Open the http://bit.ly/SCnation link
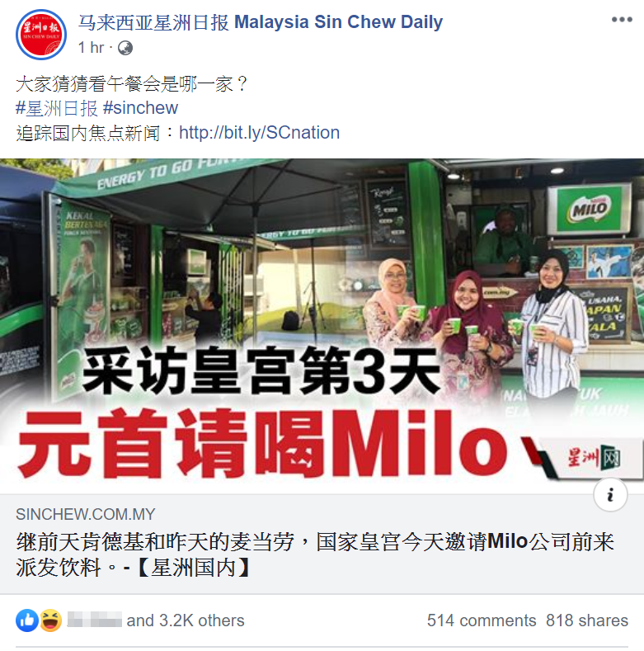The height and width of the screenshot is (651, 644). coord(260,133)
